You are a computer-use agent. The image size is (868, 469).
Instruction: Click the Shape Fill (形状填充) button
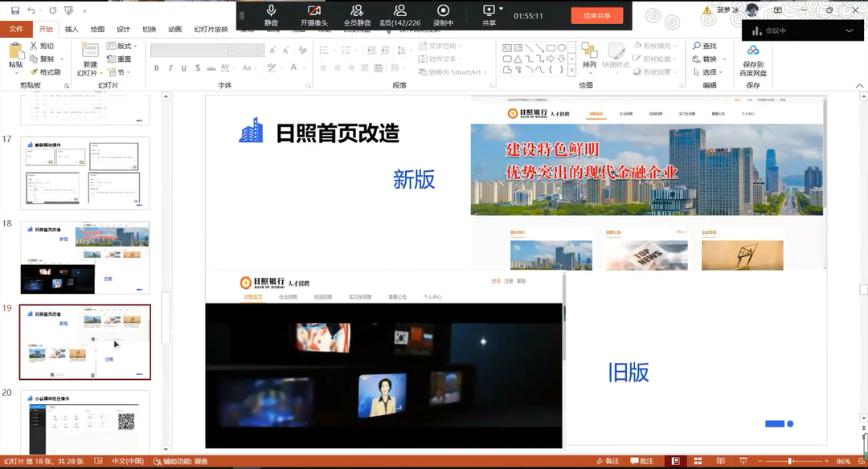point(656,45)
